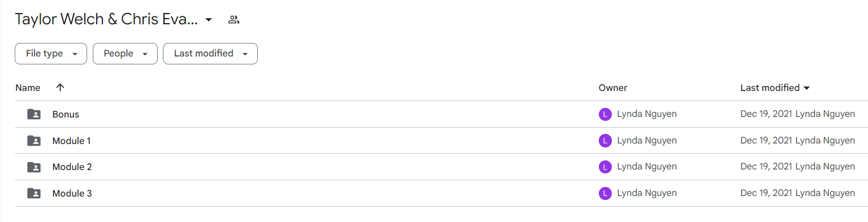Click Lynda Nguyen's avatar on the Module 3 row
Image resolution: width=868 pixels, height=222 pixels.
(x=605, y=193)
